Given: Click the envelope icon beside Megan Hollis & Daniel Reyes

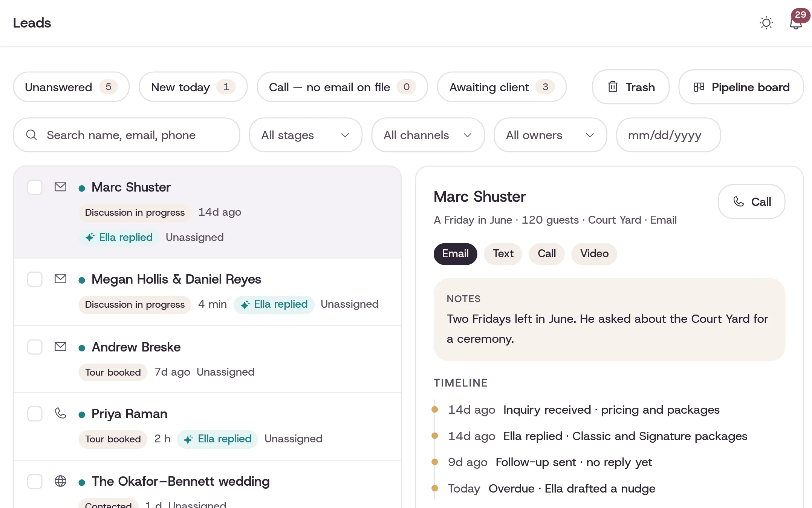Looking at the screenshot, I should [x=60, y=279].
